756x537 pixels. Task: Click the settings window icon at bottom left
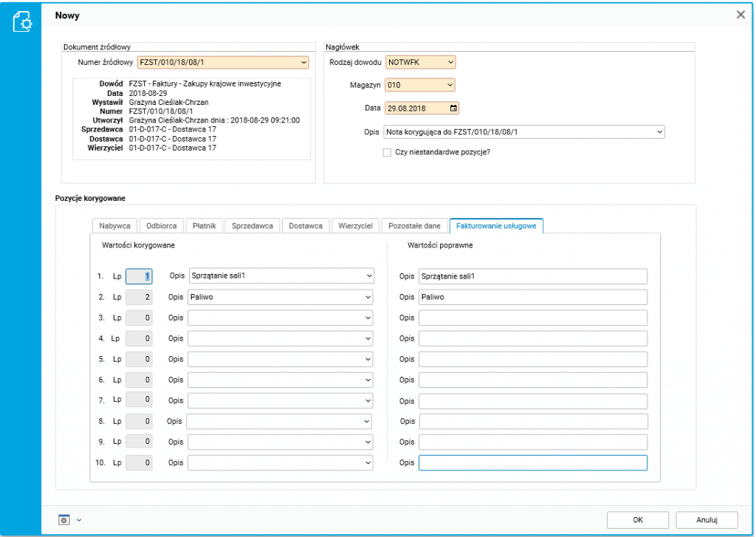point(64,519)
